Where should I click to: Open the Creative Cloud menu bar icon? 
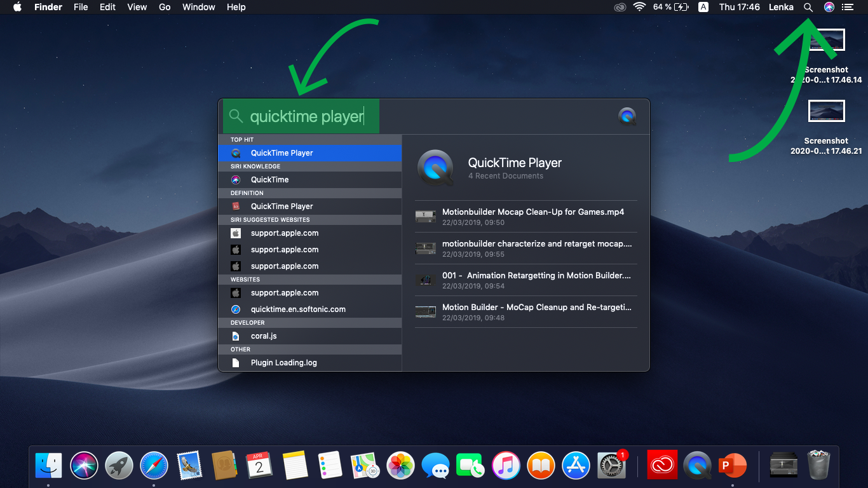click(x=620, y=7)
